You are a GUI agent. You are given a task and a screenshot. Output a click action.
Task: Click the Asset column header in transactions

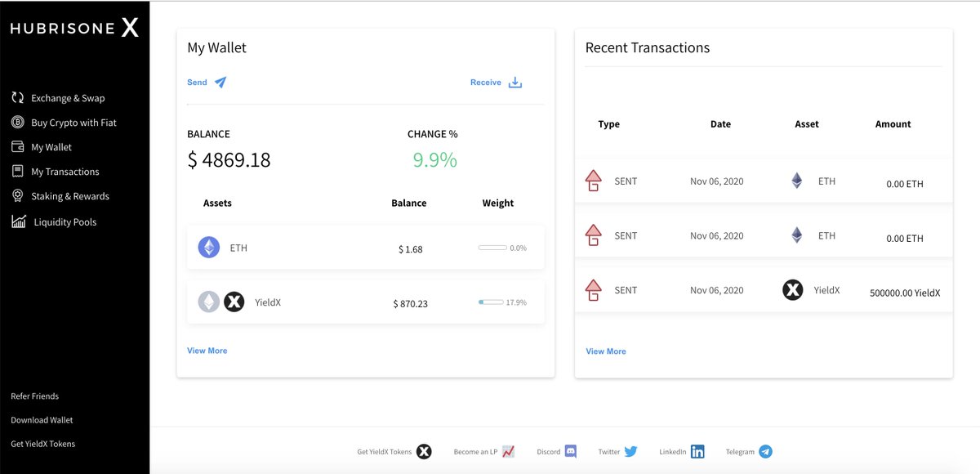pyautogui.click(x=807, y=124)
